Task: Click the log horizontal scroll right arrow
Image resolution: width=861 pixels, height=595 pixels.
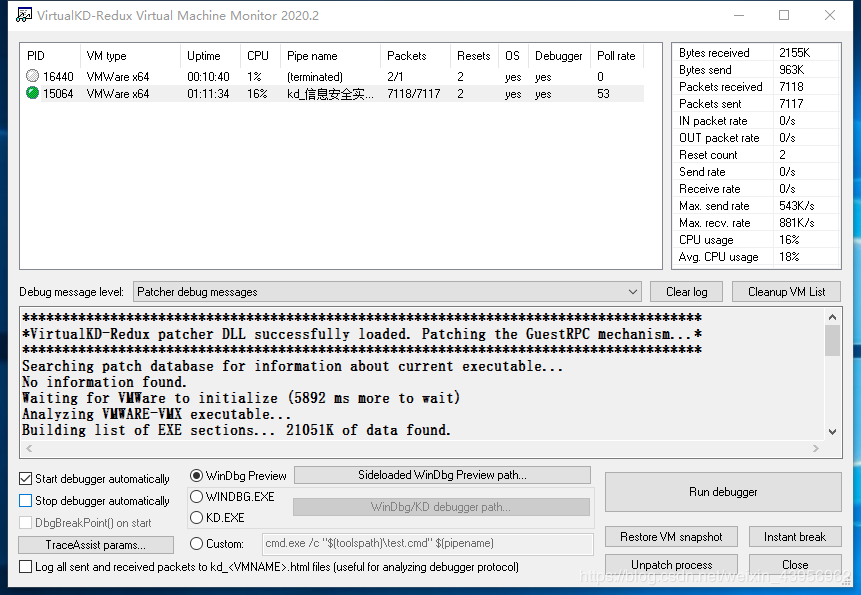Action: (816, 448)
